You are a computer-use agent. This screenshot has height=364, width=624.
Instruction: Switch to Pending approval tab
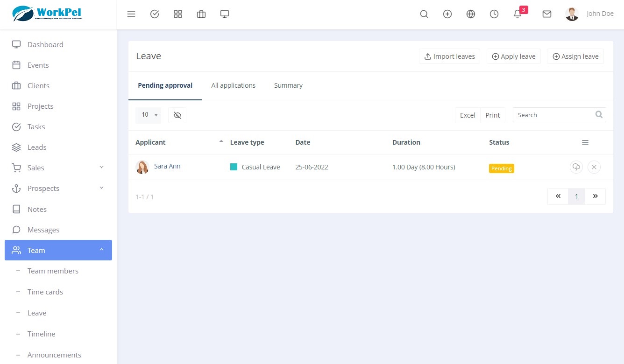(x=165, y=85)
